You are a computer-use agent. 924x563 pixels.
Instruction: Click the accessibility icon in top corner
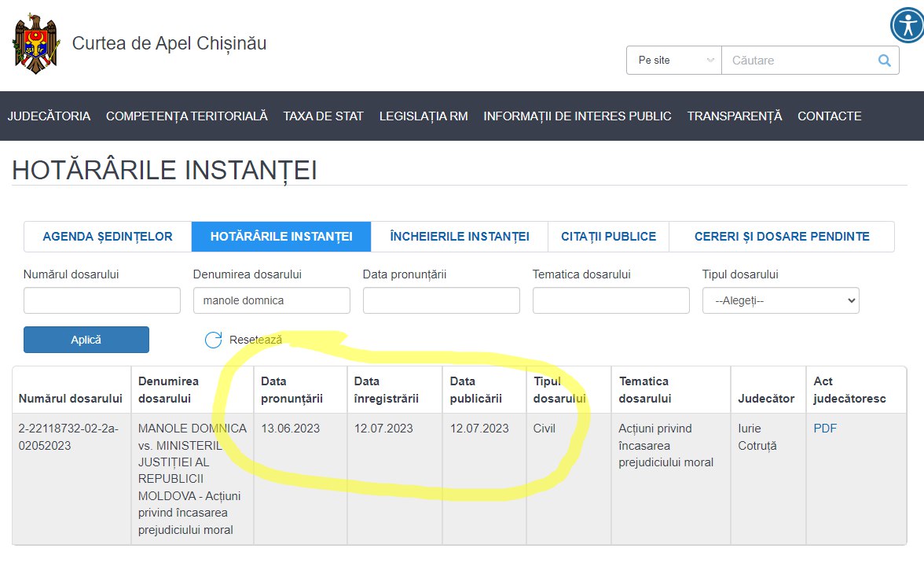pos(907,25)
